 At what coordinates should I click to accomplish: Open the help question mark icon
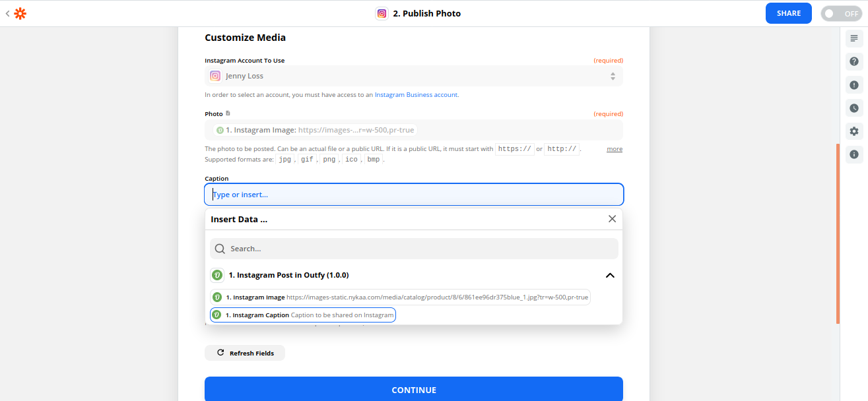click(x=854, y=61)
